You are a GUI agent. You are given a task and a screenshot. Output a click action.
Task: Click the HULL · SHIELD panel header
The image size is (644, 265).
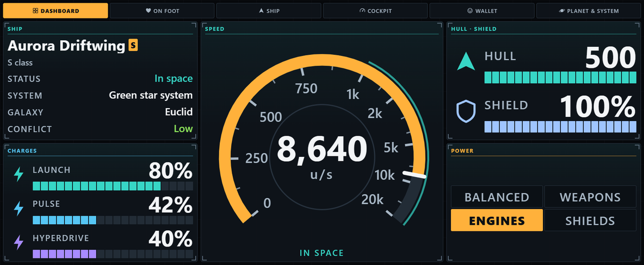click(474, 29)
